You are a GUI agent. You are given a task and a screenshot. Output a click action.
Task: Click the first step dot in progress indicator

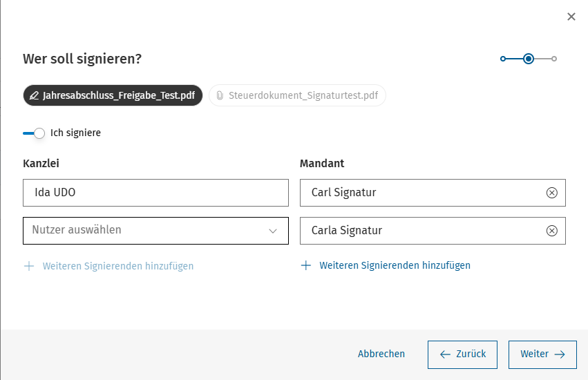[x=503, y=59]
